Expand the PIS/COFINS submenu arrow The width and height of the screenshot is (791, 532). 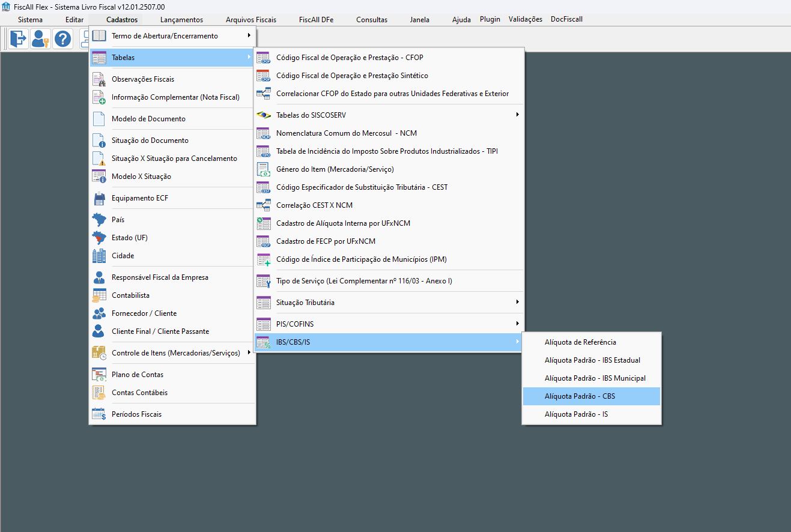pyautogui.click(x=517, y=324)
